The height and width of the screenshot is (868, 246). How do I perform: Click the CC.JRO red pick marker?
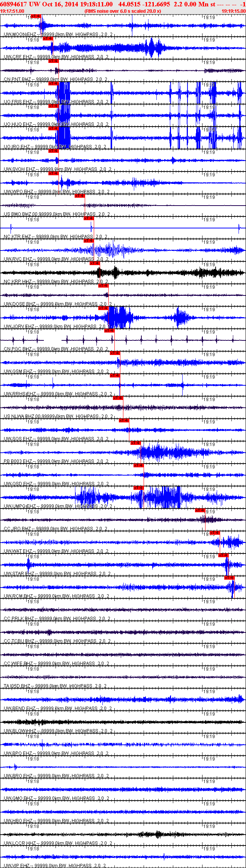point(200,510)
